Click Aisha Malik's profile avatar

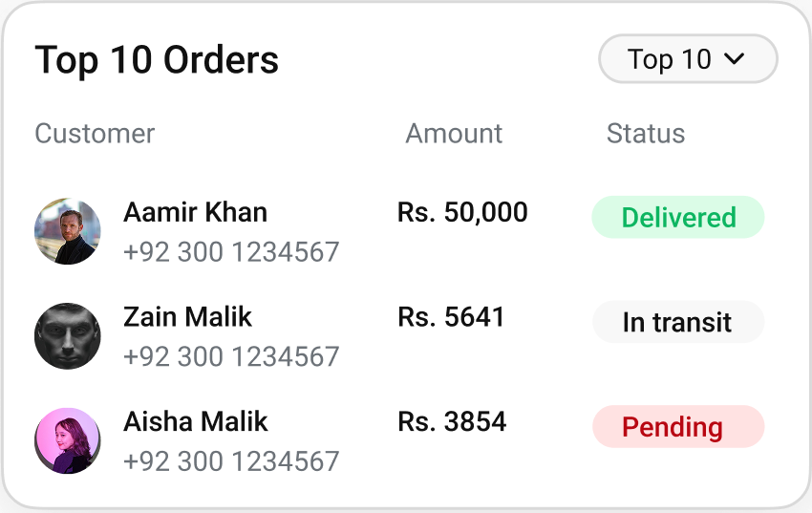pyautogui.click(x=68, y=440)
